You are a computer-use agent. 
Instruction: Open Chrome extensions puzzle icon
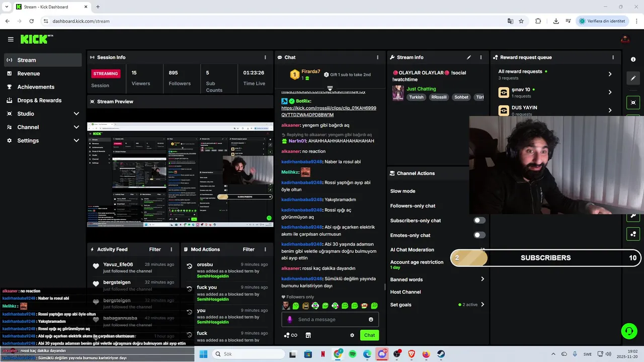pyautogui.click(x=538, y=21)
